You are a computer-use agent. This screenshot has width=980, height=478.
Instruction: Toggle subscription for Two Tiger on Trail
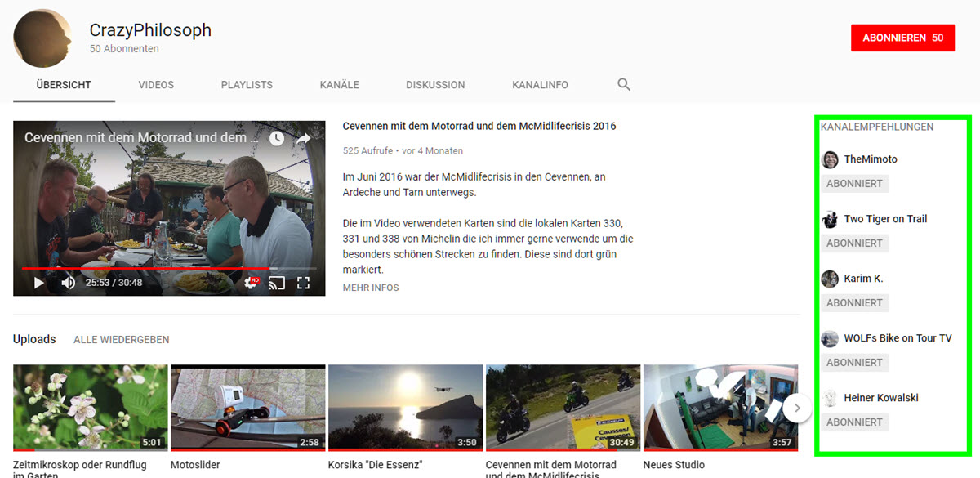click(854, 243)
